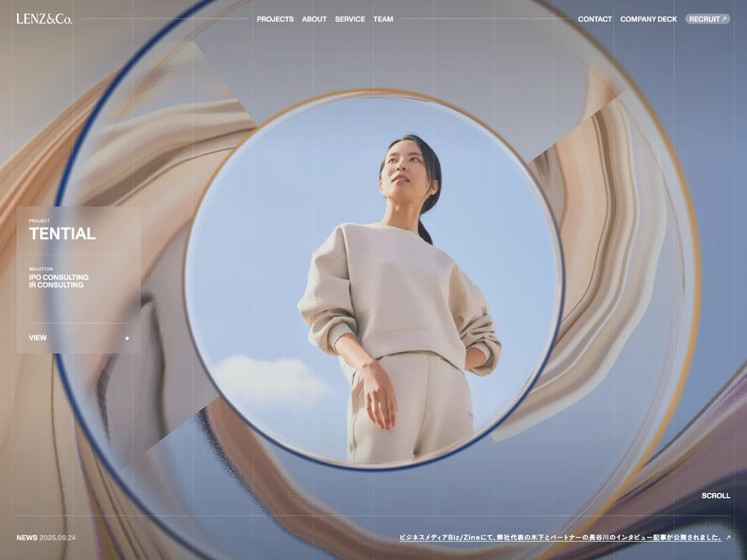Open the CONTACT page
The height and width of the screenshot is (560, 747).
pyautogui.click(x=595, y=19)
